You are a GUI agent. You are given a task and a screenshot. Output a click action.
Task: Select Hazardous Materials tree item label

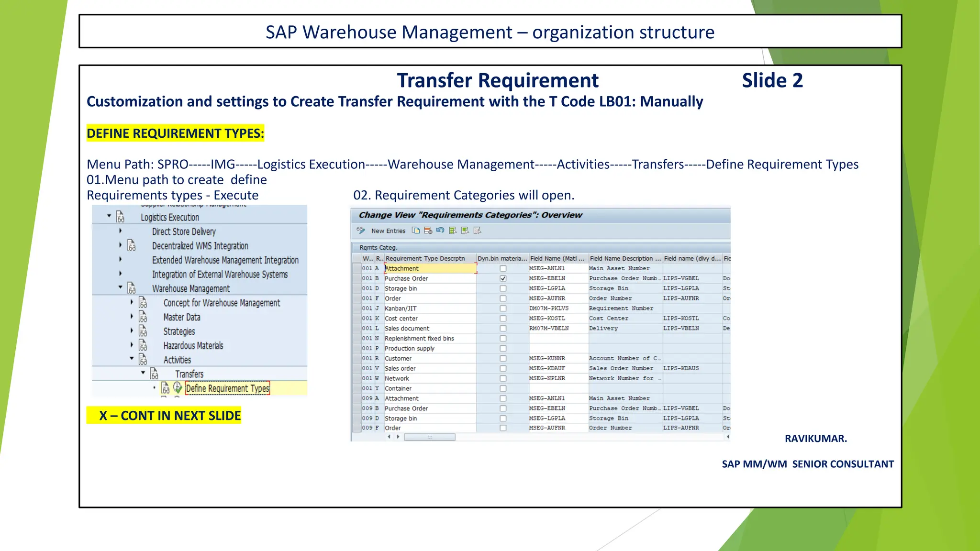193,345
